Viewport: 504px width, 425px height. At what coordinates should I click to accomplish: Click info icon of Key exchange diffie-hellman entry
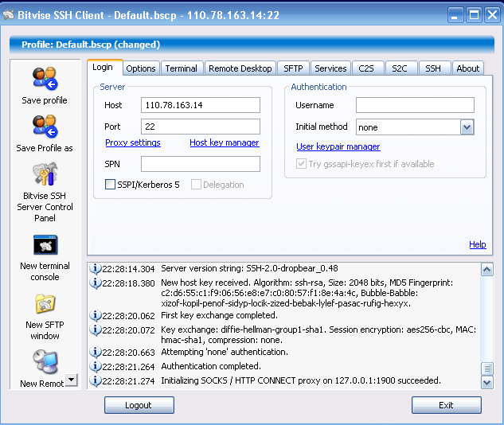[x=95, y=330]
